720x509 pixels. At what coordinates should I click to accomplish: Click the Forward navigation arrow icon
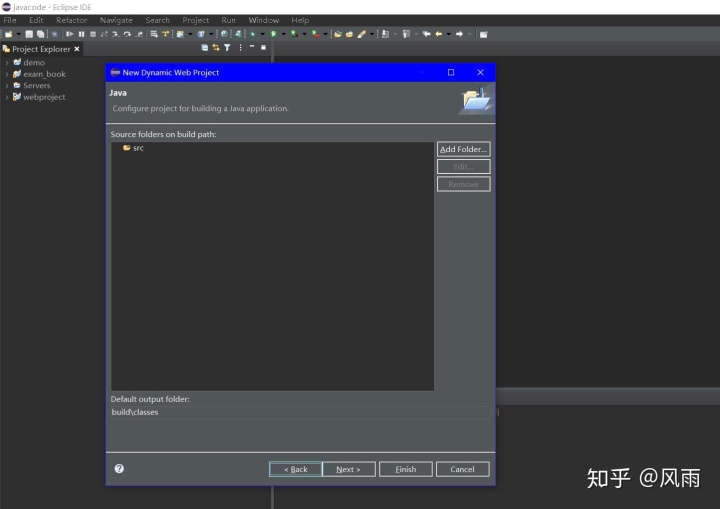click(459, 34)
